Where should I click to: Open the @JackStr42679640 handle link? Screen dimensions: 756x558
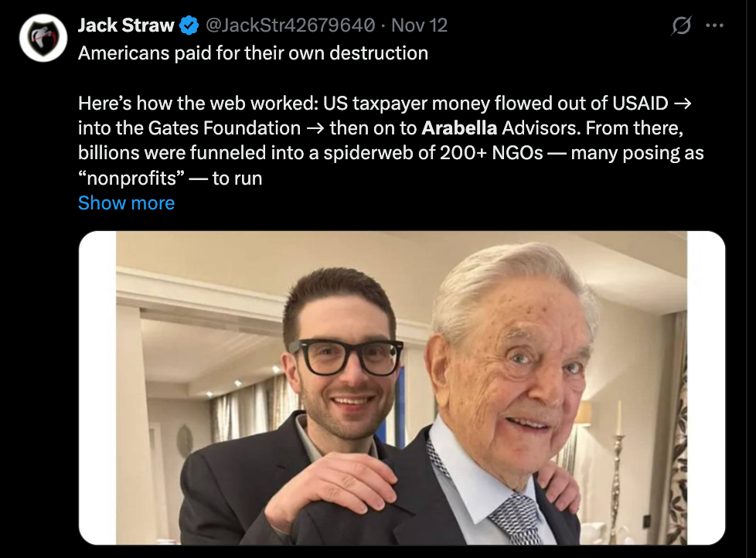point(291,26)
